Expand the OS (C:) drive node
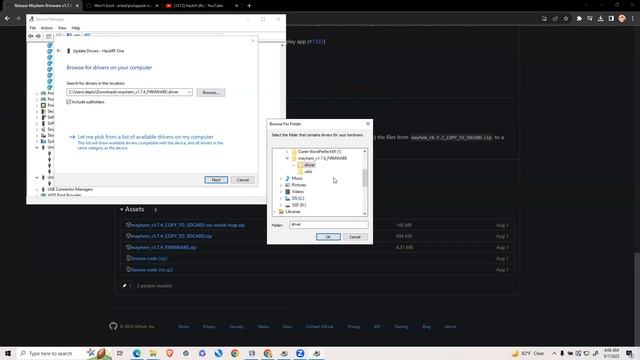This screenshot has height=360, width=640. [281, 198]
